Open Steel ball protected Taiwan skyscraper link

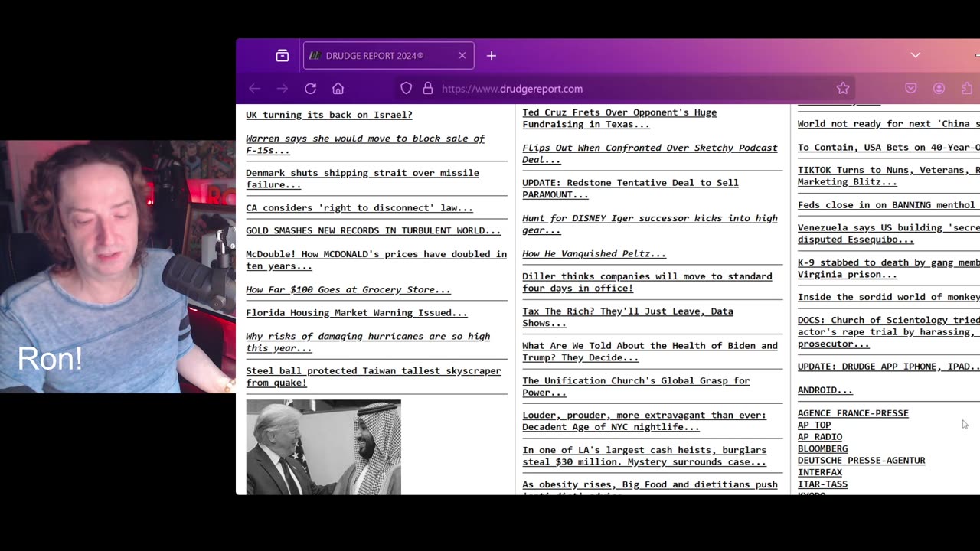[x=374, y=377]
